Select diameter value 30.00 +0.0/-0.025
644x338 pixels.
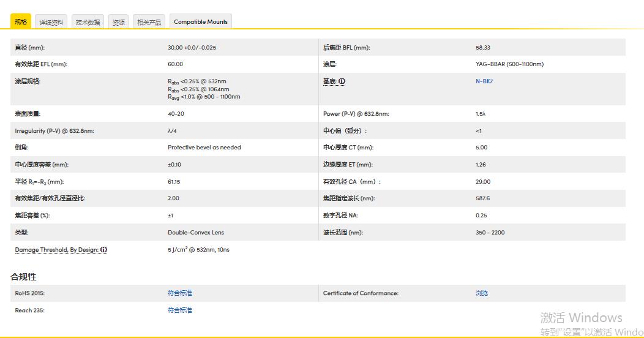point(192,48)
